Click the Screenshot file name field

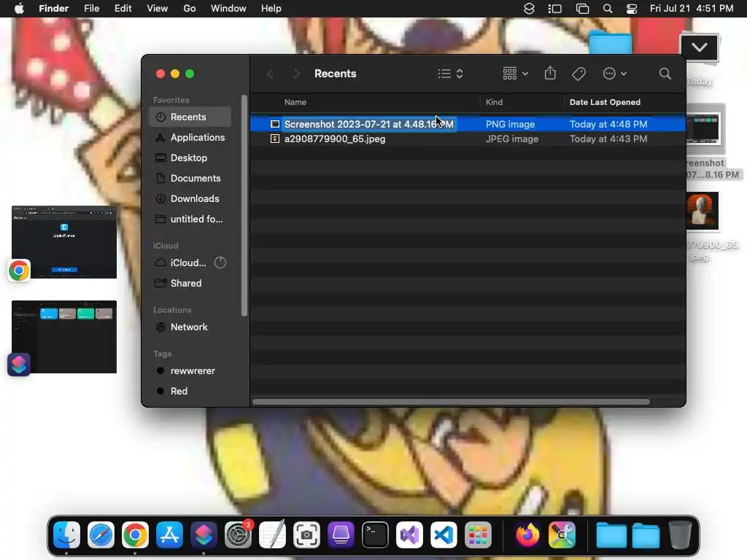369,124
